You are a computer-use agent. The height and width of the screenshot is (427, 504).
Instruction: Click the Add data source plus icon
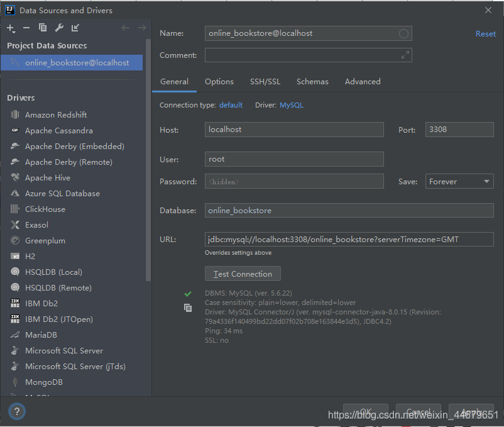point(11,28)
